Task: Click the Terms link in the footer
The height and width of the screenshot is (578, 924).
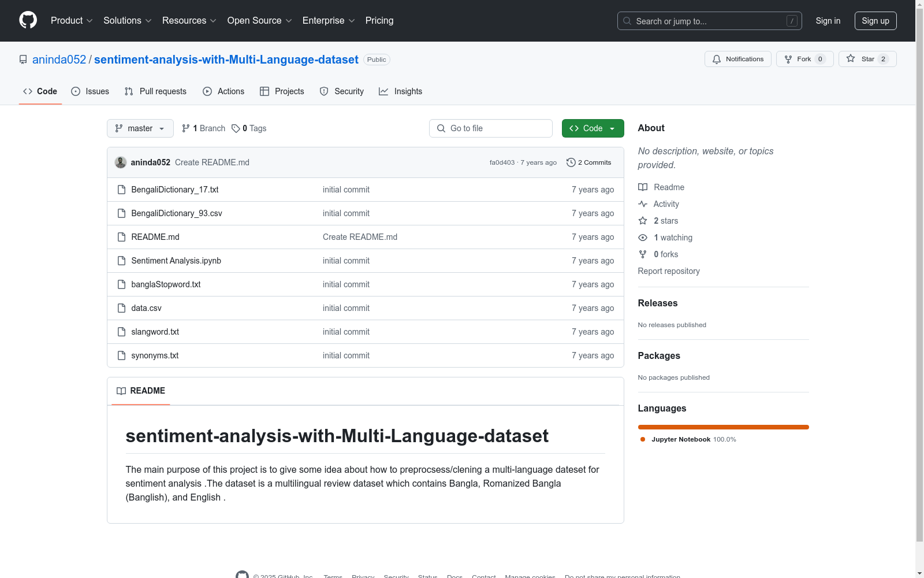Action: click(333, 576)
